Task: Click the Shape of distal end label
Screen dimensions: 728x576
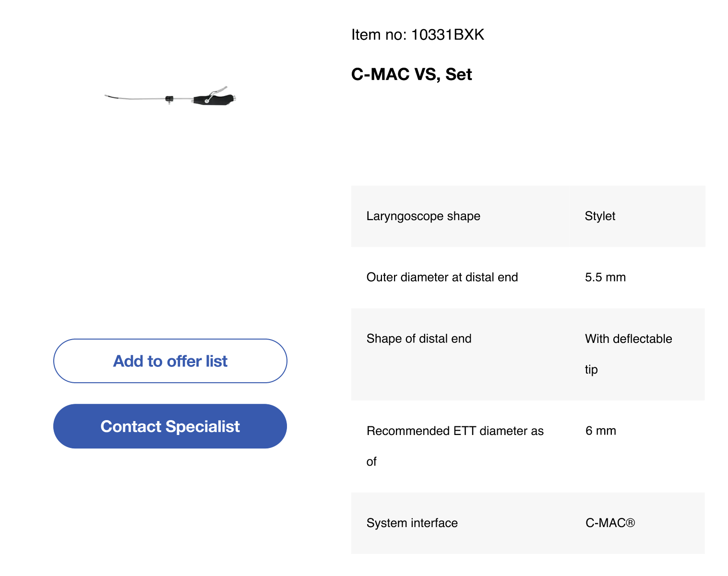Action: pos(419,339)
